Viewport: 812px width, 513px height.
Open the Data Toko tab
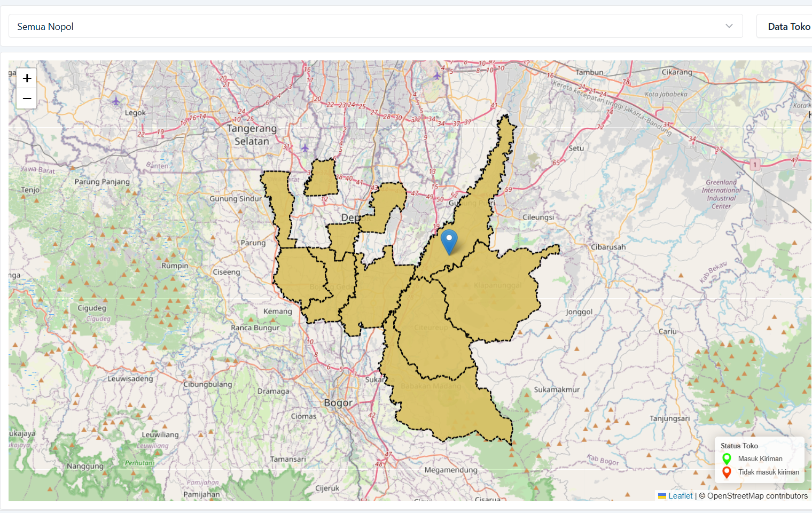tap(788, 26)
